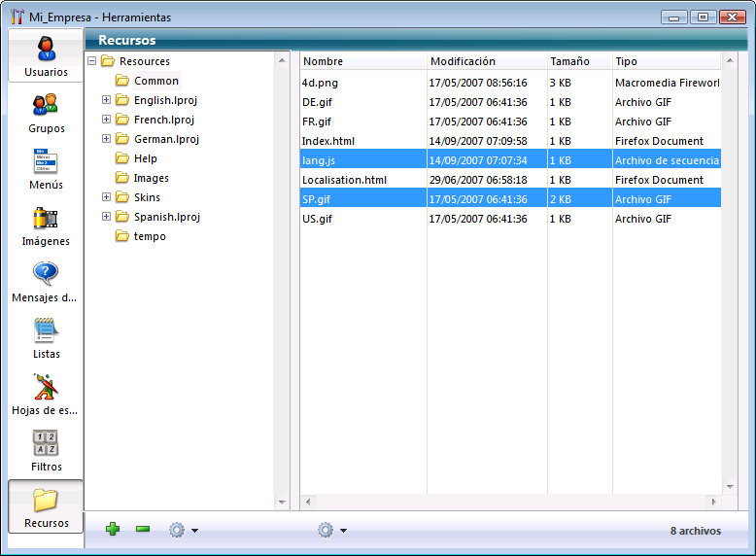Click the green plus add button

pyautogui.click(x=113, y=530)
